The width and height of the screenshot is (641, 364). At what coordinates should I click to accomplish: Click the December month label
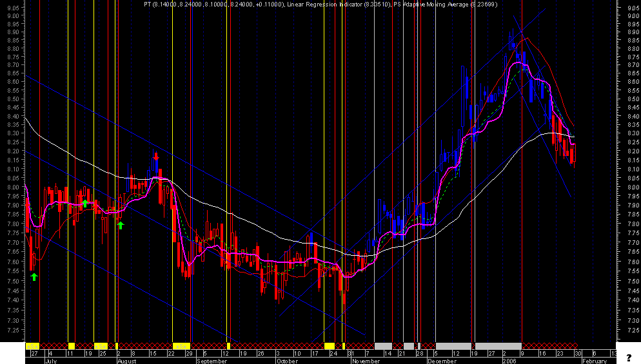click(442, 361)
